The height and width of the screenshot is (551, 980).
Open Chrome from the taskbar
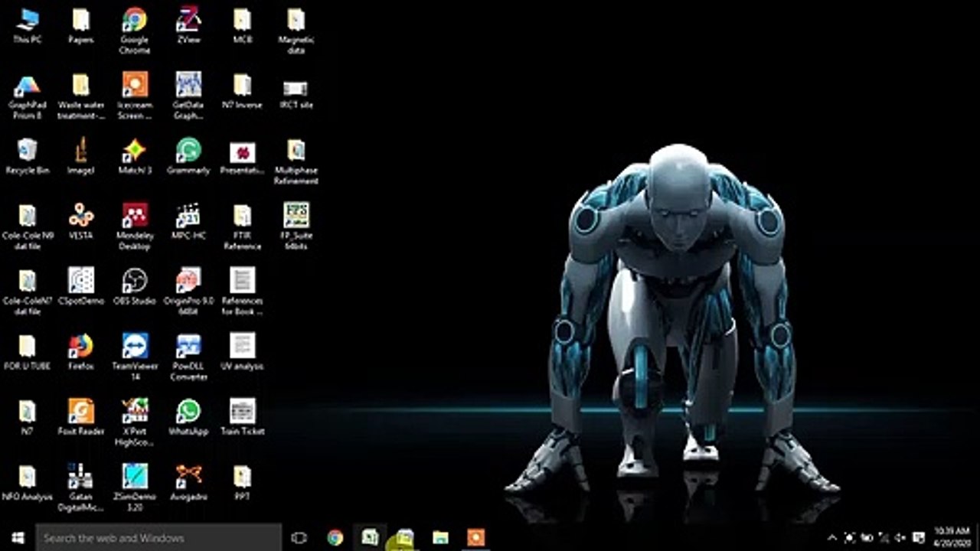(x=335, y=538)
